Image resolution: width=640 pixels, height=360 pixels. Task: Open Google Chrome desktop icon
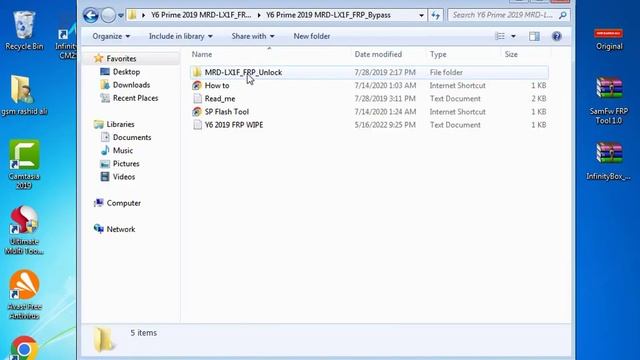(24, 348)
